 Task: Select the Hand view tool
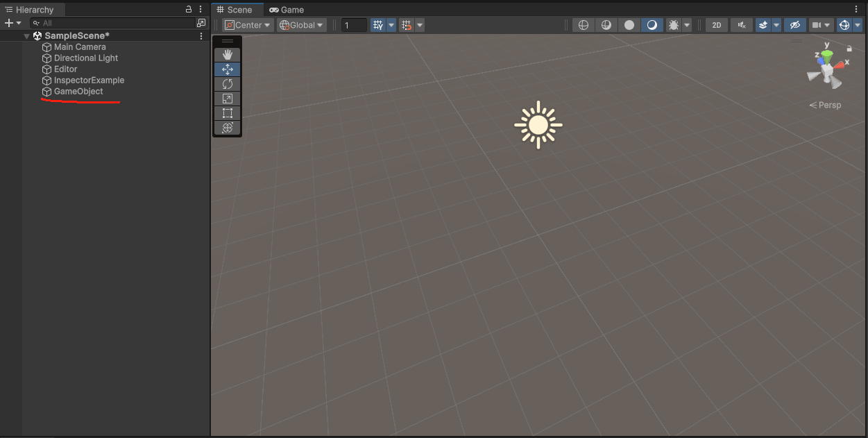point(227,54)
